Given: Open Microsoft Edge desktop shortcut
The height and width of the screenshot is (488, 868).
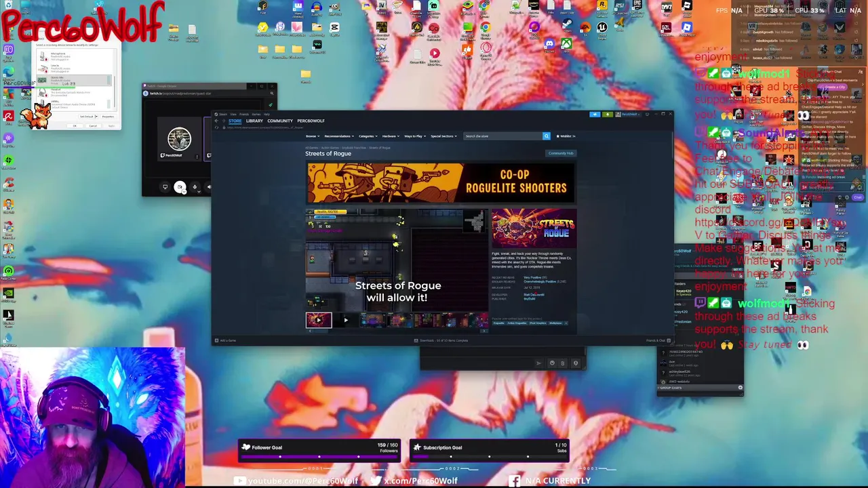Looking at the screenshot, I should pyautogui.click(x=8, y=72).
